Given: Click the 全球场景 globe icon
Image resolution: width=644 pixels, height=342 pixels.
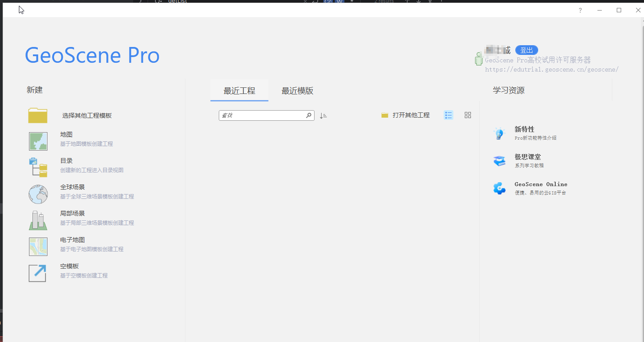Looking at the screenshot, I should click(x=38, y=194).
